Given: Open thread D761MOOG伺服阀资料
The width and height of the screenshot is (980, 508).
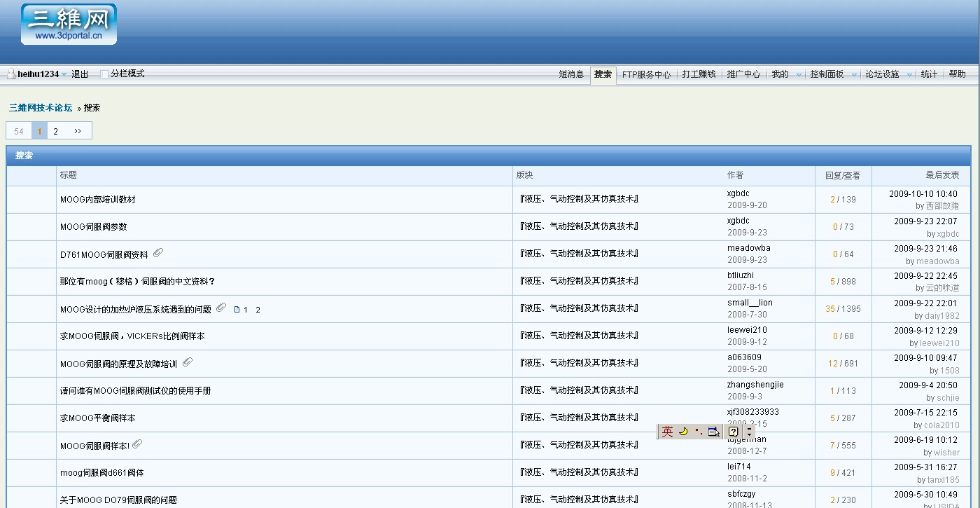Looking at the screenshot, I should click(x=104, y=254).
